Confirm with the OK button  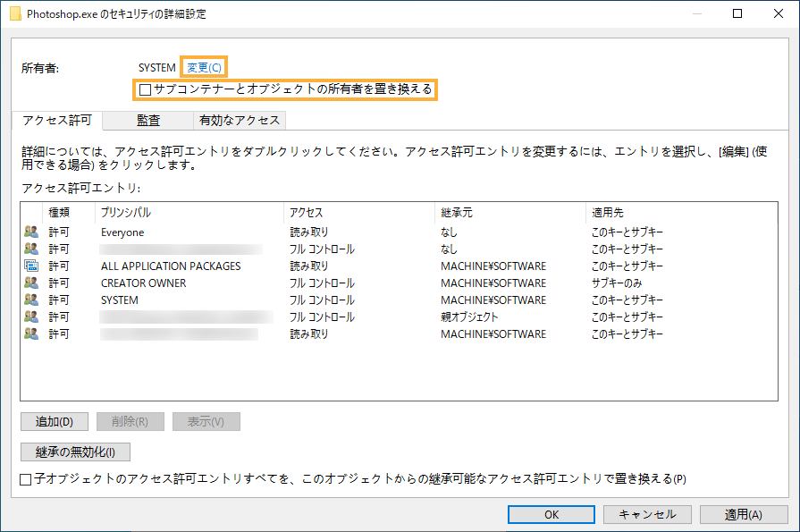[551, 515]
